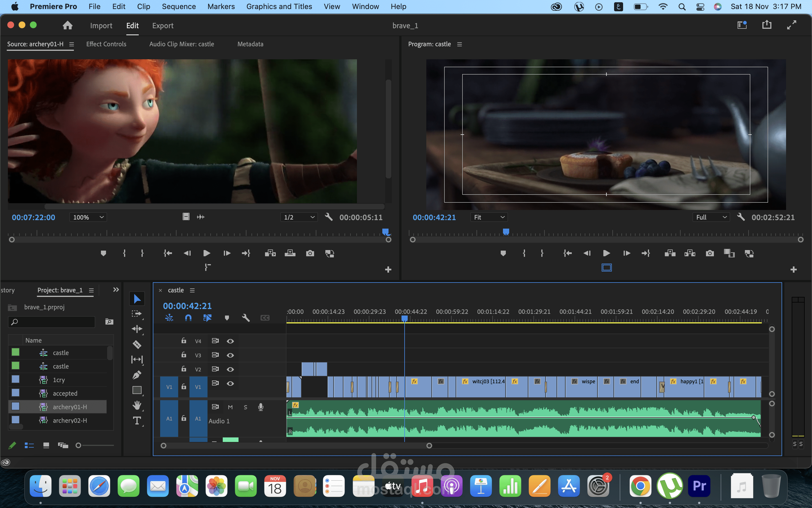Open Program playback resolution Full dropdown
Image resolution: width=812 pixels, height=508 pixels.
711,217
